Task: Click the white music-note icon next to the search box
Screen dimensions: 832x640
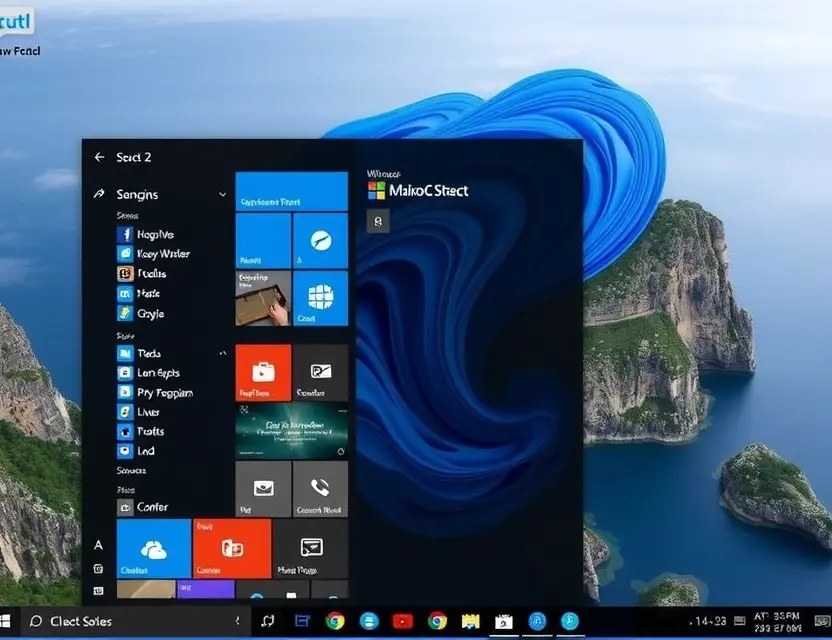Action: point(268,621)
